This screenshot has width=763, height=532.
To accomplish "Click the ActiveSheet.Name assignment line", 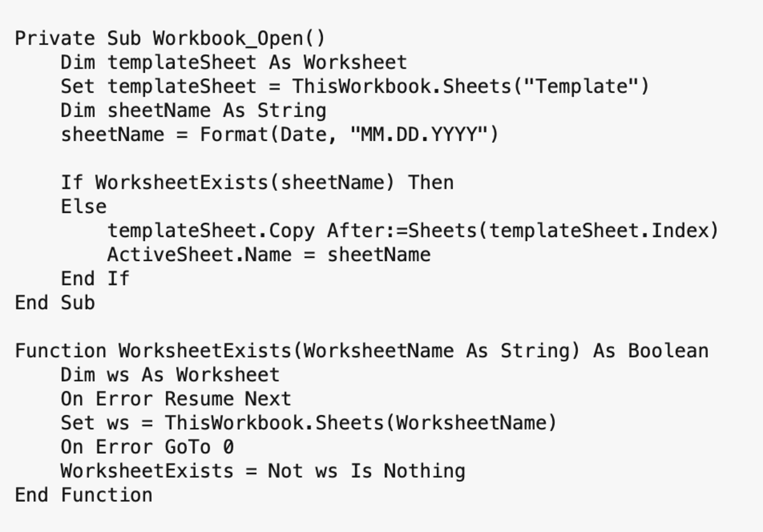I will [x=269, y=254].
